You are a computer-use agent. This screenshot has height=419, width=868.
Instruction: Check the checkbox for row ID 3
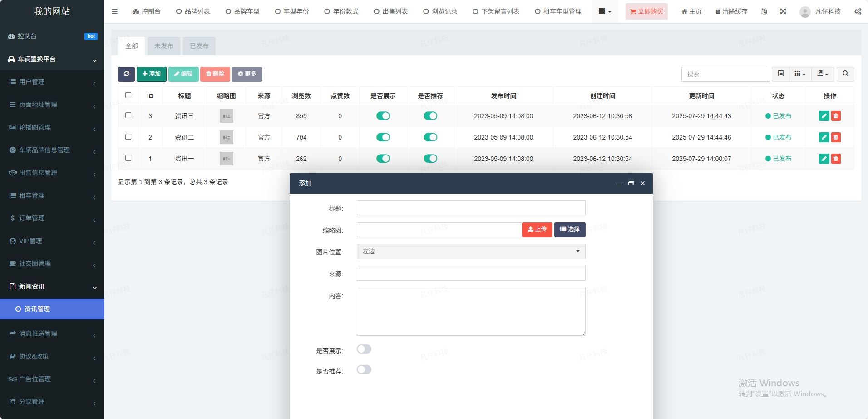coord(128,115)
